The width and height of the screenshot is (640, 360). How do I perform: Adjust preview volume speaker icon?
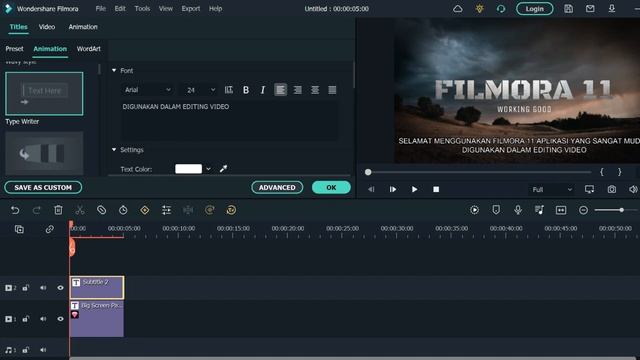pos(633,189)
